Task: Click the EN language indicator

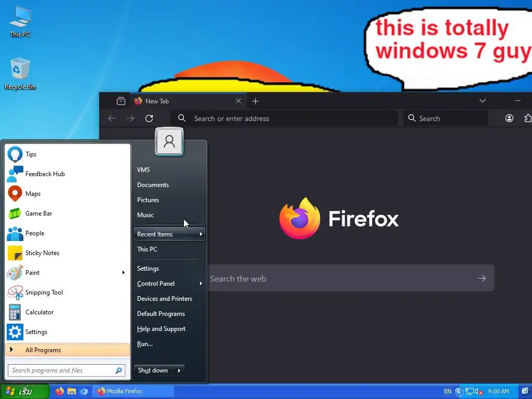Action: pos(448,391)
